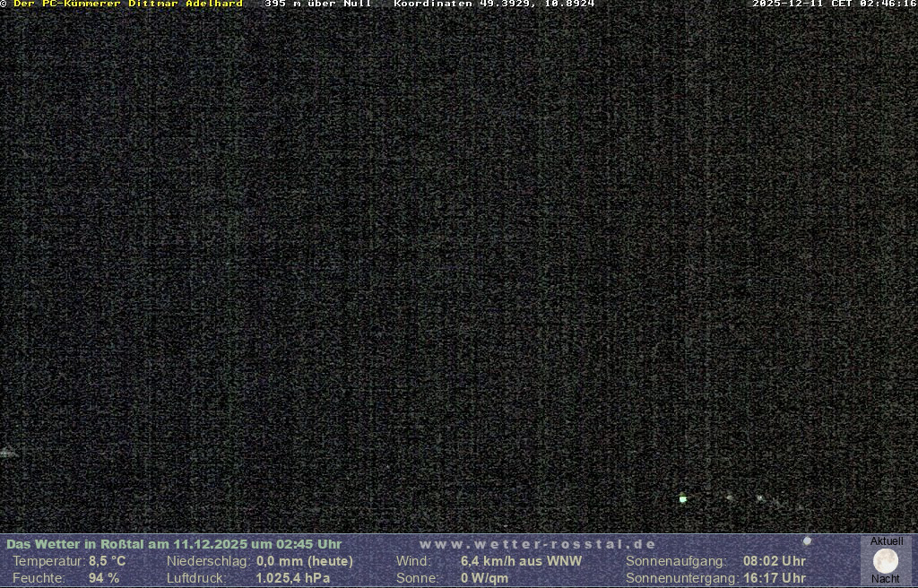Click the small moon dot above Sonnenaufgang time

[x=808, y=541]
